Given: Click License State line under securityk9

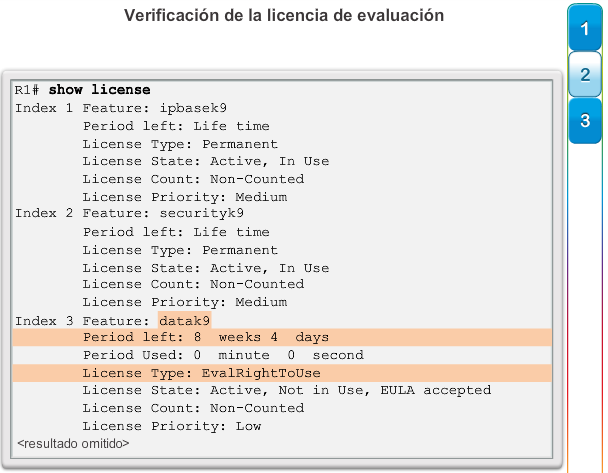Looking at the screenshot, I should pyautogui.click(x=206, y=268).
